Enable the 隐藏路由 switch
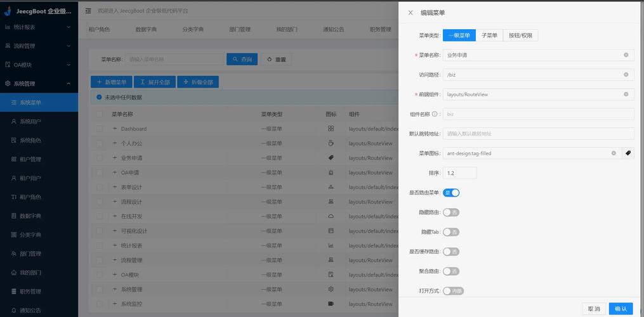 click(451, 212)
